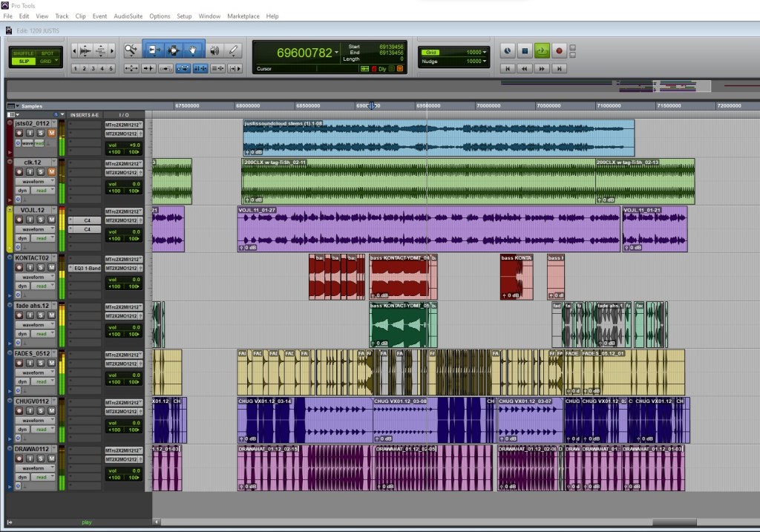
Task: Select the Pencil tool
Action: (234, 50)
